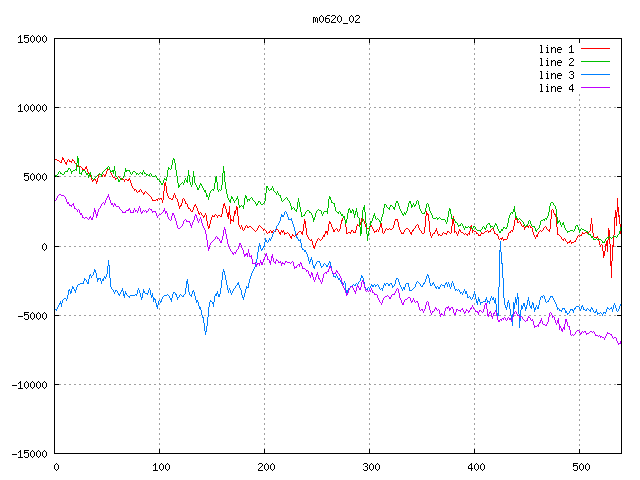Select the 'line 4' legend label
This screenshot has height=480, width=640.
click(x=556, y=88)
